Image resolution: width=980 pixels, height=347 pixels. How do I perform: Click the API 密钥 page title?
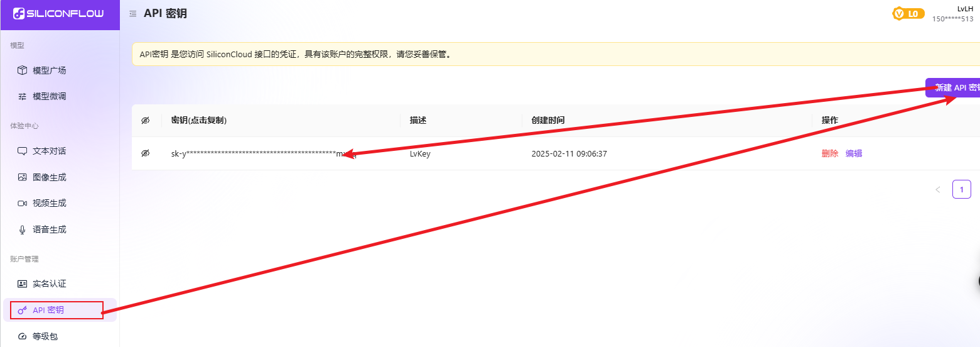(165, 13)
